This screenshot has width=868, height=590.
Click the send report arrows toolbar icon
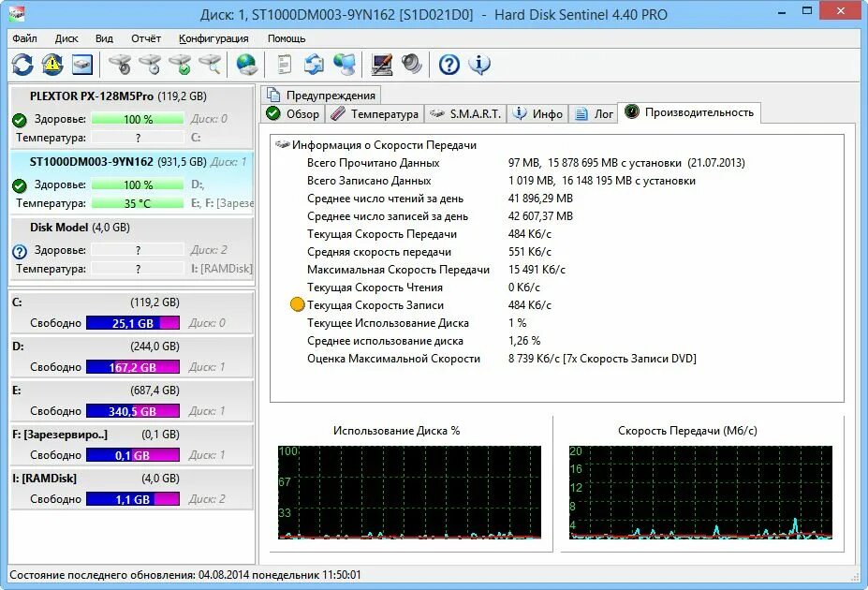(x=314, y=65)
